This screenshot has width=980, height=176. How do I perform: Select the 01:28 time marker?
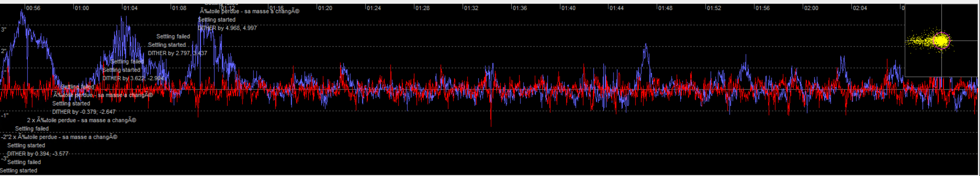[422, 8]
